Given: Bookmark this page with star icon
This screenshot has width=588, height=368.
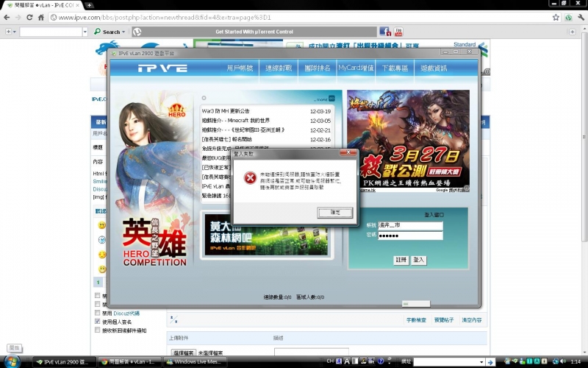Looking at the screenshot, I should click(556, 17).
